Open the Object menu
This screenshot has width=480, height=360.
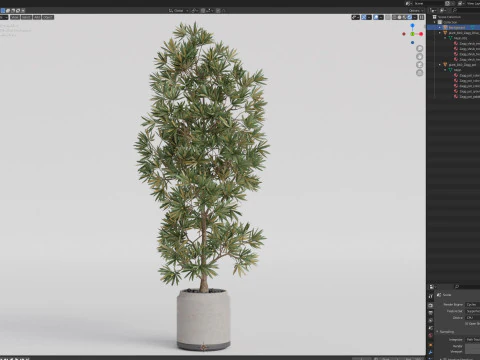pos(48,17)
